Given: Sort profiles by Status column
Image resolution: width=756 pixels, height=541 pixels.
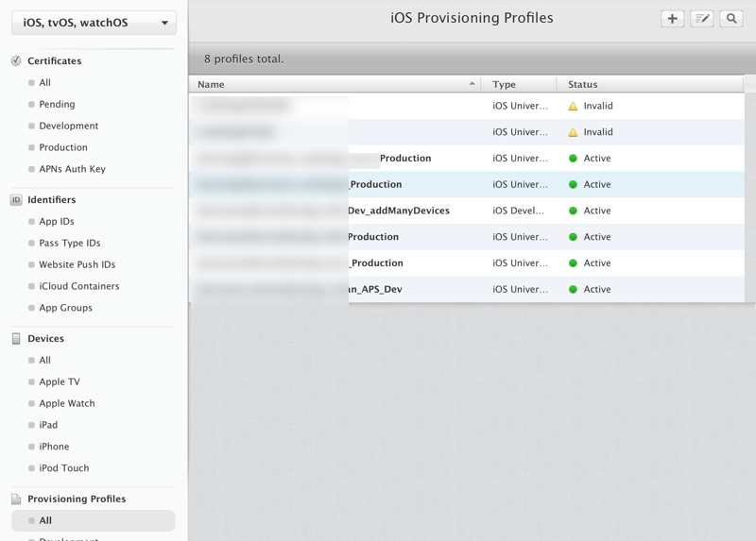Looking at the screenshot, I should pyautogui.click(x=583, y=84).
